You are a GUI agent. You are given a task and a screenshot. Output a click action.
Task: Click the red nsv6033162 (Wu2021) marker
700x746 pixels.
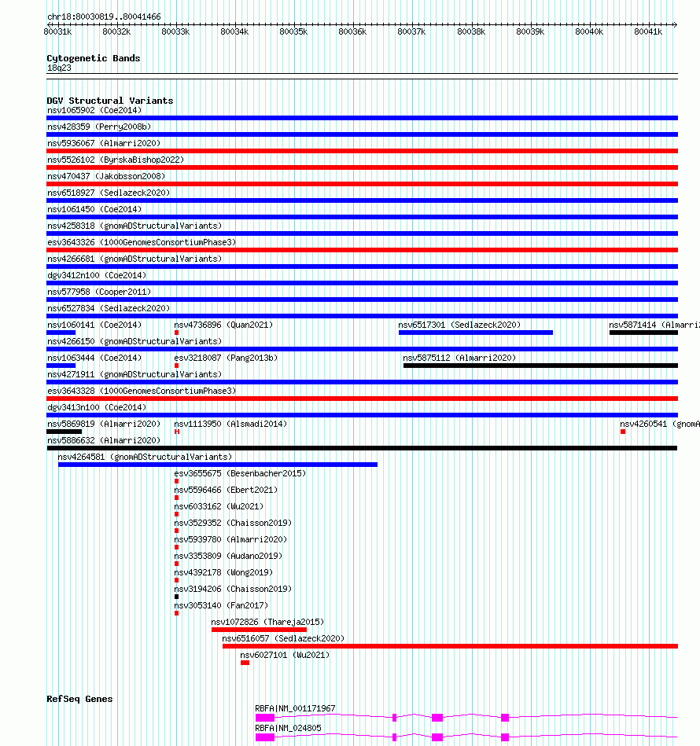[x=176, y=514]
